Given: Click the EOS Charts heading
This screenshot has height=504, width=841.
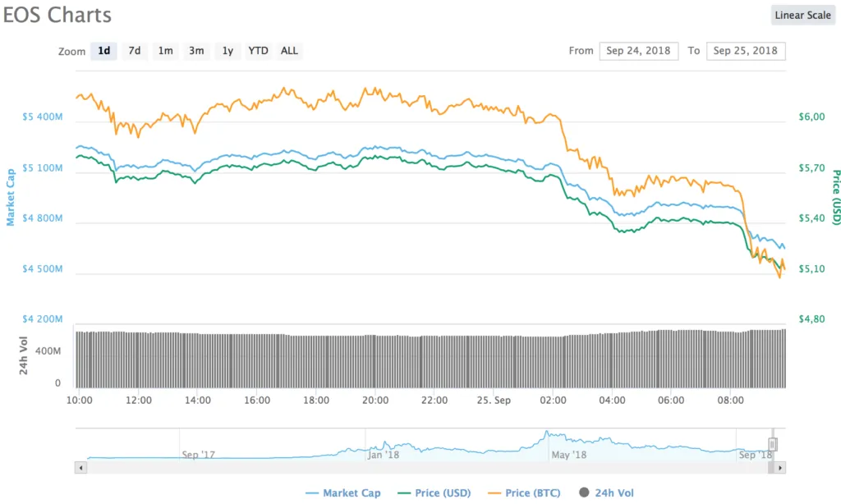Looking at the screenshot, I should [57, 15].
